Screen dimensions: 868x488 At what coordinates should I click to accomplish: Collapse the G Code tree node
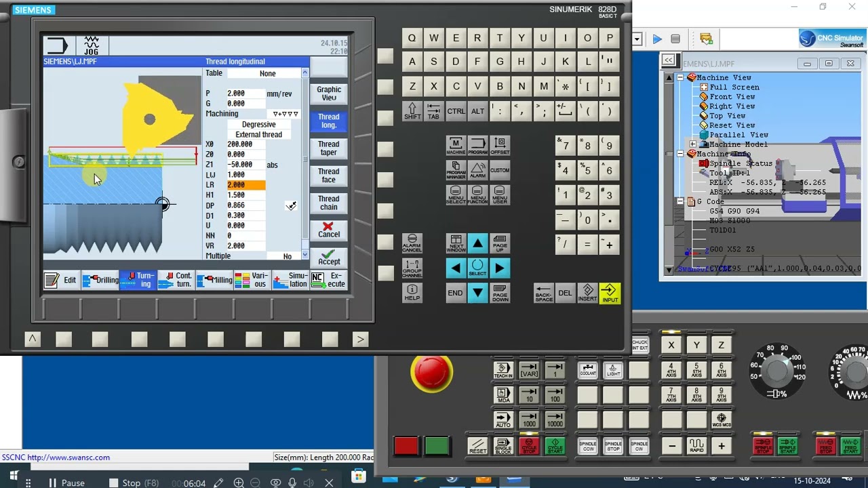pos(680,201)
